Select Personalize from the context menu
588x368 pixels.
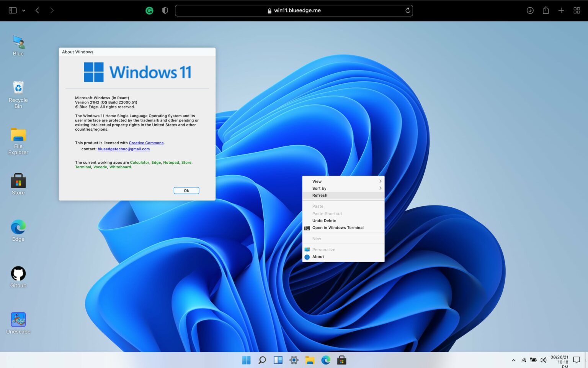coord(323,250)
